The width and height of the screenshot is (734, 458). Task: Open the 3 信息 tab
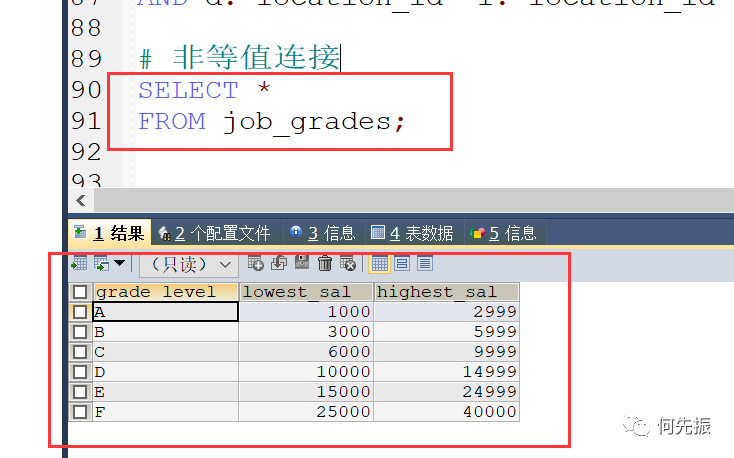[323, 233]
